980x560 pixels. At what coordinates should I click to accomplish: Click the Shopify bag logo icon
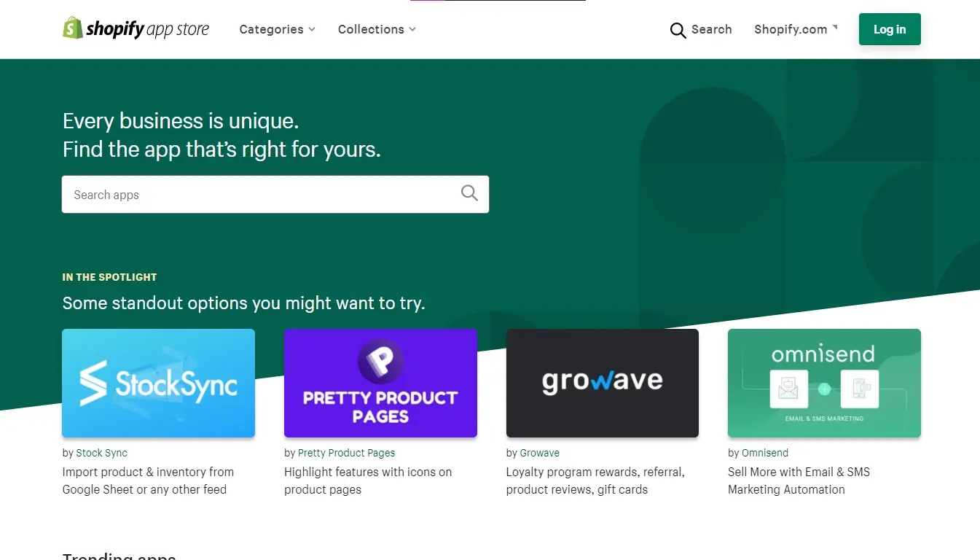(x=73, y=28)
